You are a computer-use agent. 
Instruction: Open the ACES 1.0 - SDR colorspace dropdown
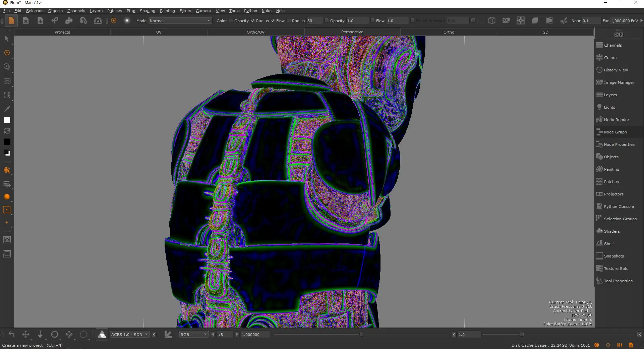coord(129,335)
